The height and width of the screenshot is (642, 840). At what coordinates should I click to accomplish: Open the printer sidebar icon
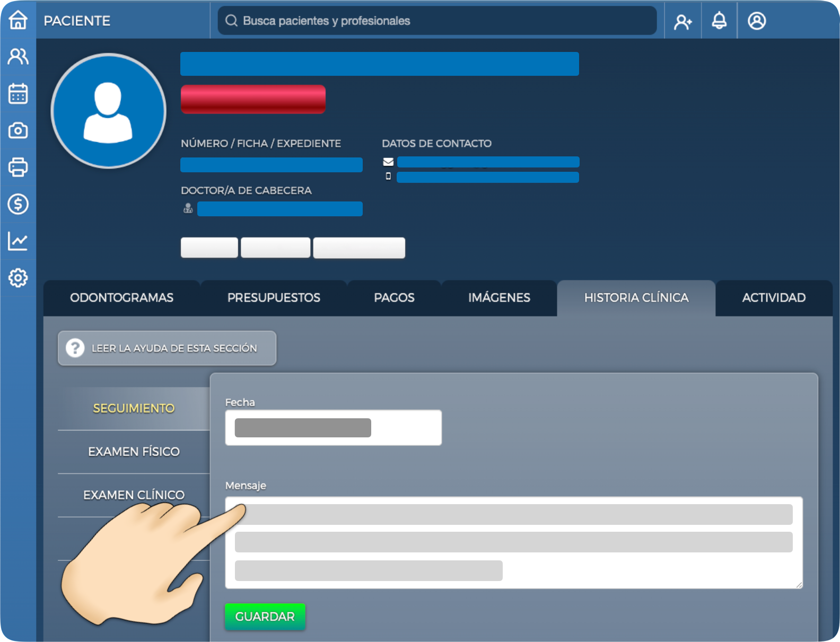pos(18,167)
